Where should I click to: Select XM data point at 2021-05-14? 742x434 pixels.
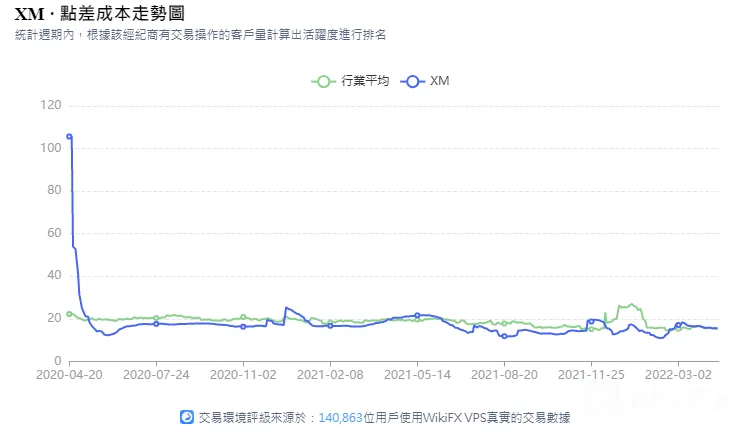(x=417, y=315)
